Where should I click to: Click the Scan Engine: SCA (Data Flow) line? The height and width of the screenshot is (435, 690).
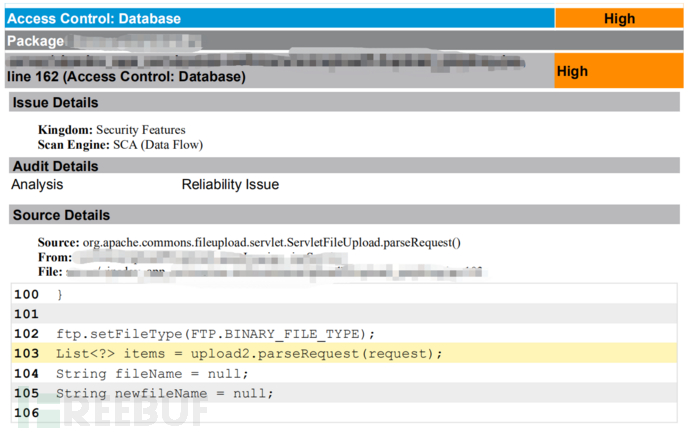click(120, 144)
